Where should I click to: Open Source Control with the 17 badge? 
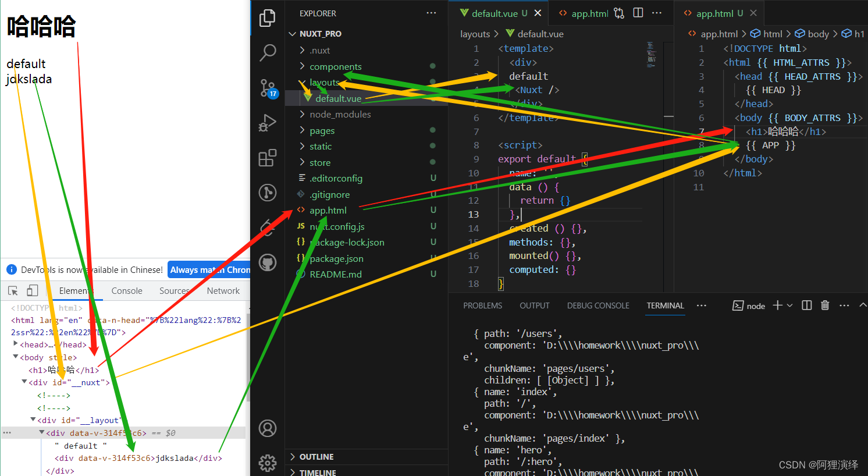(268, 88)
